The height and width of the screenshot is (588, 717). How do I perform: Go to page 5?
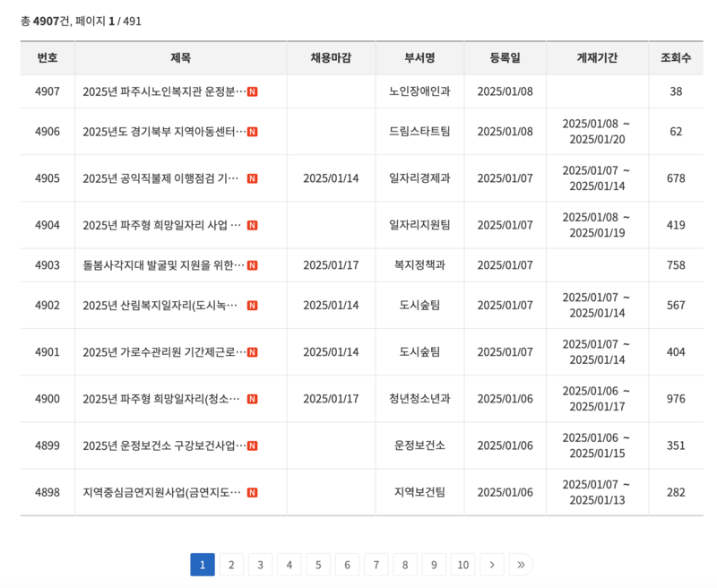point(319,565)
